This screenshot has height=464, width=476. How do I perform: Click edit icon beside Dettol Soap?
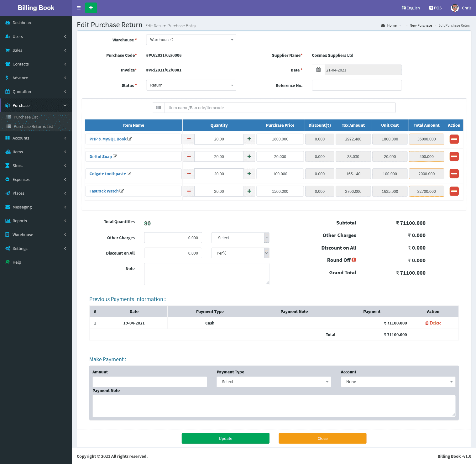point(115,156)
